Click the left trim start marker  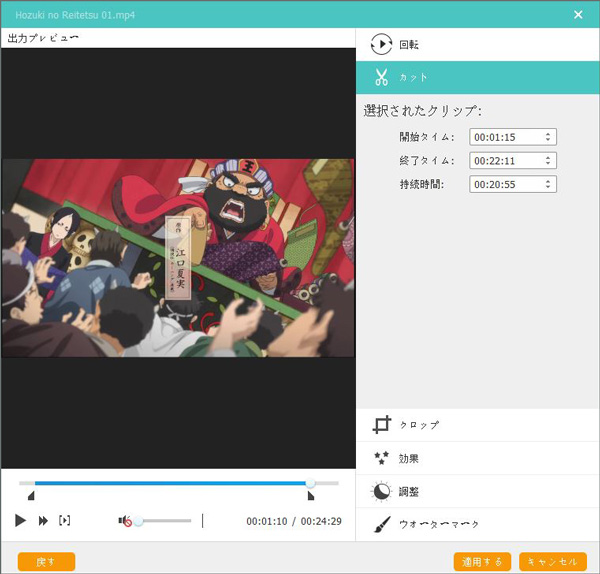(x=31, y=495)
